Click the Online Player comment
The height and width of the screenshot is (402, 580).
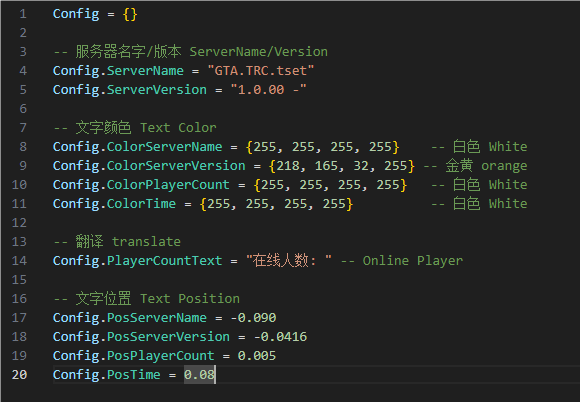coord(402,260)
